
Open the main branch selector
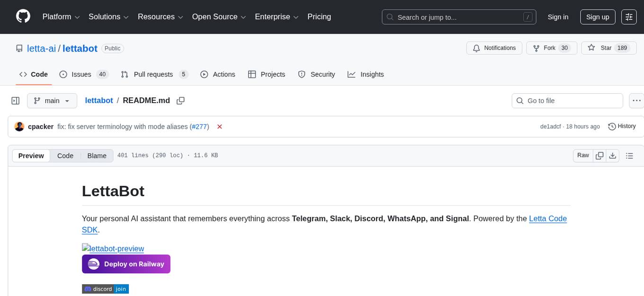point(52,100)
